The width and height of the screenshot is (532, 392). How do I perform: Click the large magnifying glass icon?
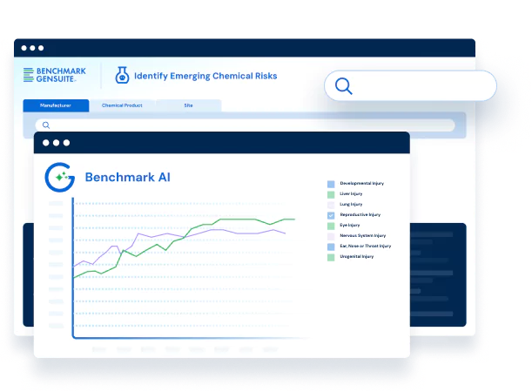[344, 86]
